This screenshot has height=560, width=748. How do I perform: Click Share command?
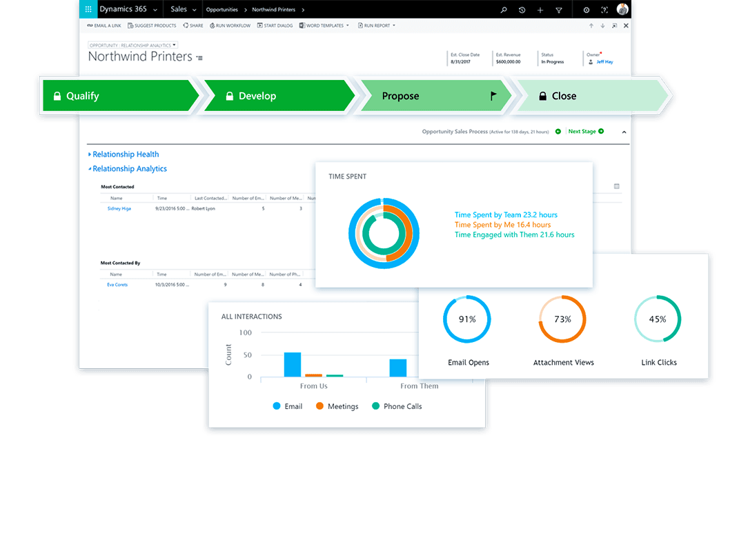tap(193, 26)
